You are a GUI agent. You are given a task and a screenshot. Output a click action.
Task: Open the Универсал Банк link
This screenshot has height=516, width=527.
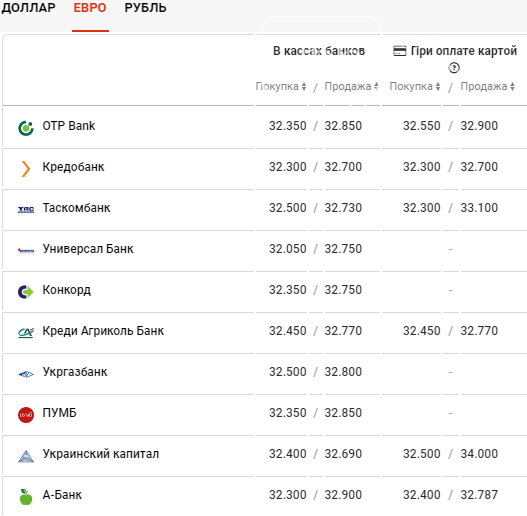tap(88, 249)
